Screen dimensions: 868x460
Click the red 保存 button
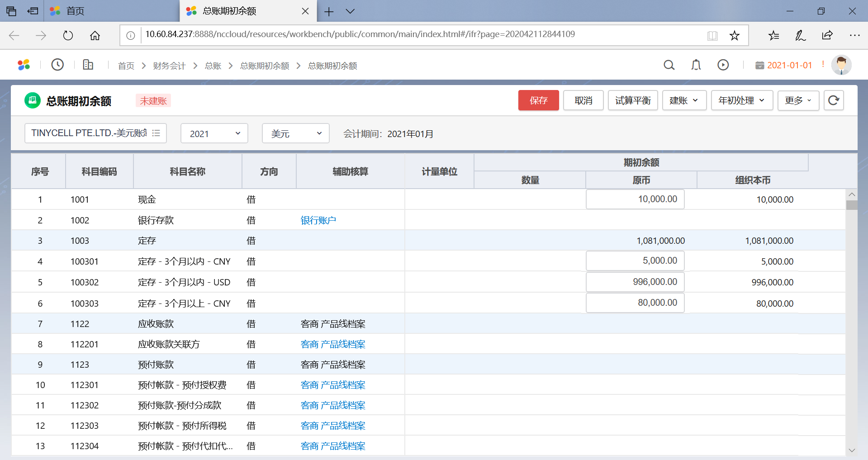click(x=538, y=100)
